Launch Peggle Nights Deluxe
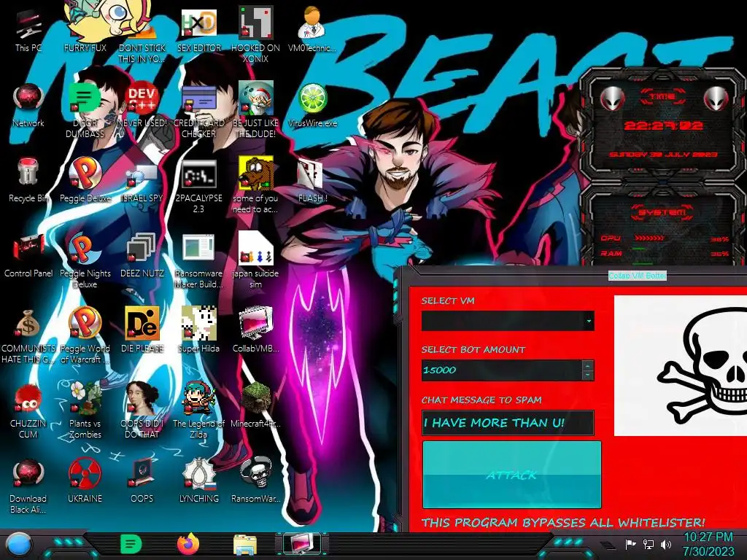The width and height of the screenshot is (747, 560). 85,261
